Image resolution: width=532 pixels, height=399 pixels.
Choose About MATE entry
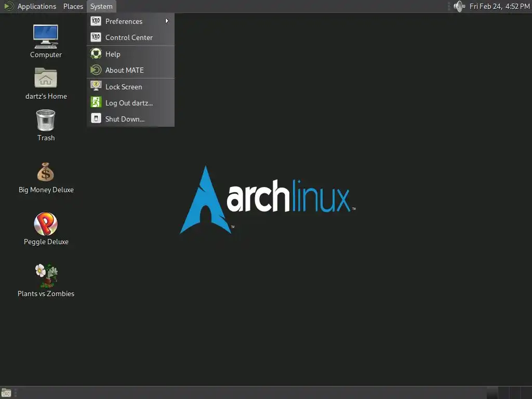(130, 70)
